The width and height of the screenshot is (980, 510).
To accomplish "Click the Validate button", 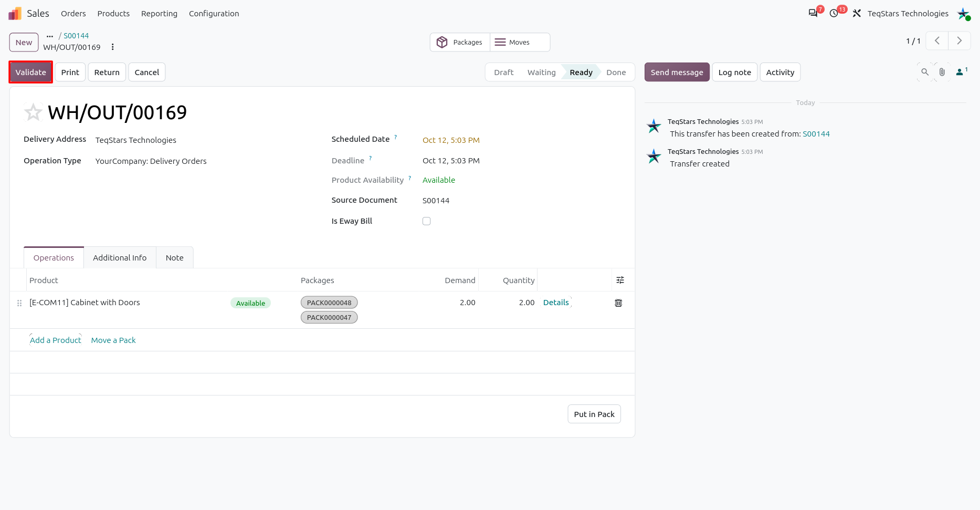I will pyautogui.click(x=31, y=72).
